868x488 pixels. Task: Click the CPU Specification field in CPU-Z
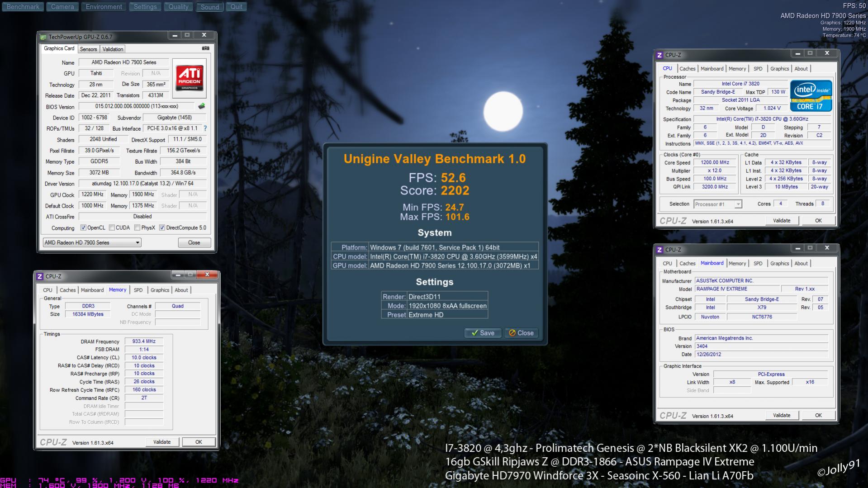(x=762, y=119)
